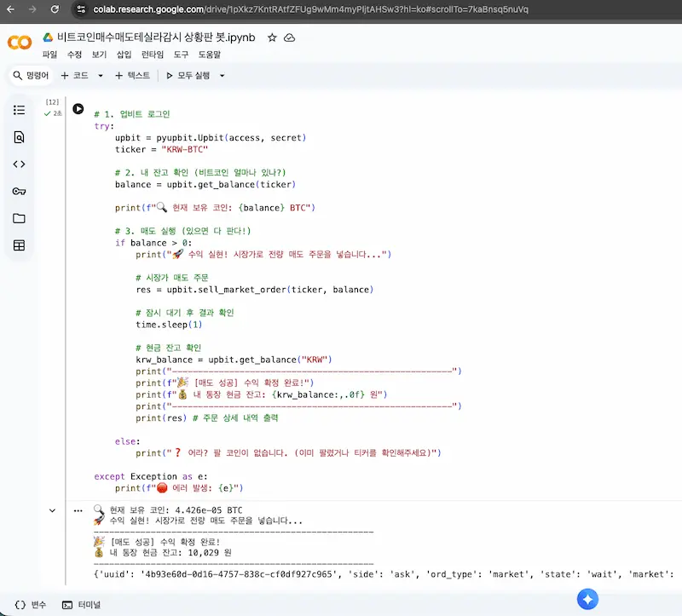
Task: Click the output line 내 통장 현금 잔고: 10,029 원
Action: [x=163, y=553]
